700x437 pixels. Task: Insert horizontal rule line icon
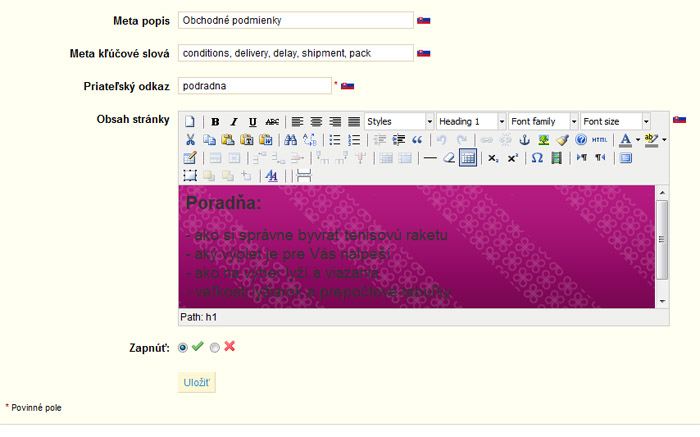pos(430,158)
